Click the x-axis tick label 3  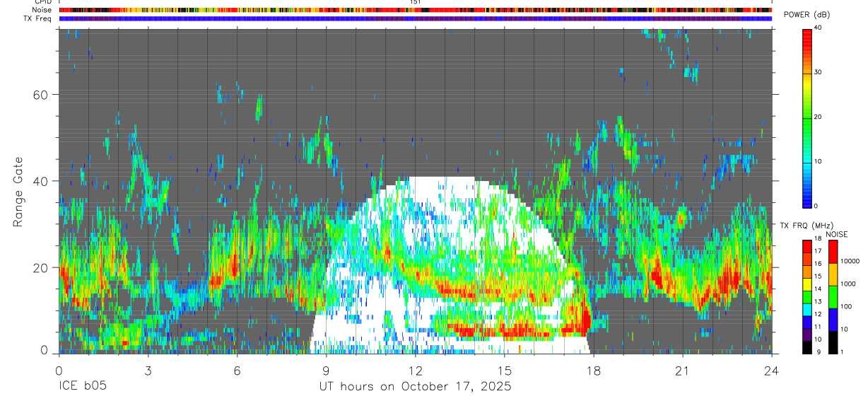148,371
